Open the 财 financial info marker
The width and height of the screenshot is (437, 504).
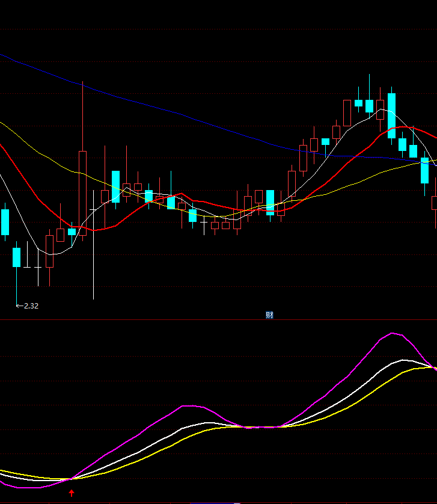(269, 315)
